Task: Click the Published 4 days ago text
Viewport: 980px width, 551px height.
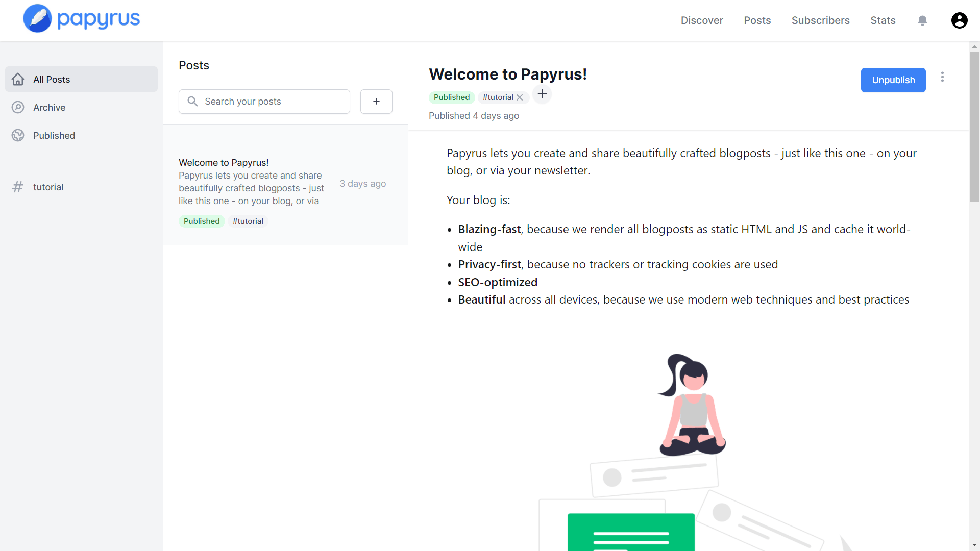Action: [474, 116]
